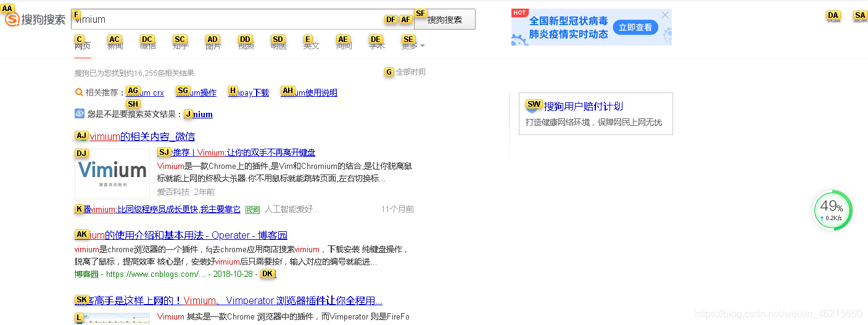Open related search 'vimium使用说明'
This screenshot has height=325, width=868.
point(309,93)
